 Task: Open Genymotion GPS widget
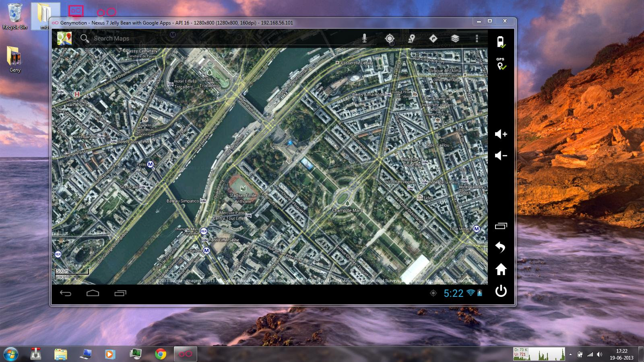501,64
